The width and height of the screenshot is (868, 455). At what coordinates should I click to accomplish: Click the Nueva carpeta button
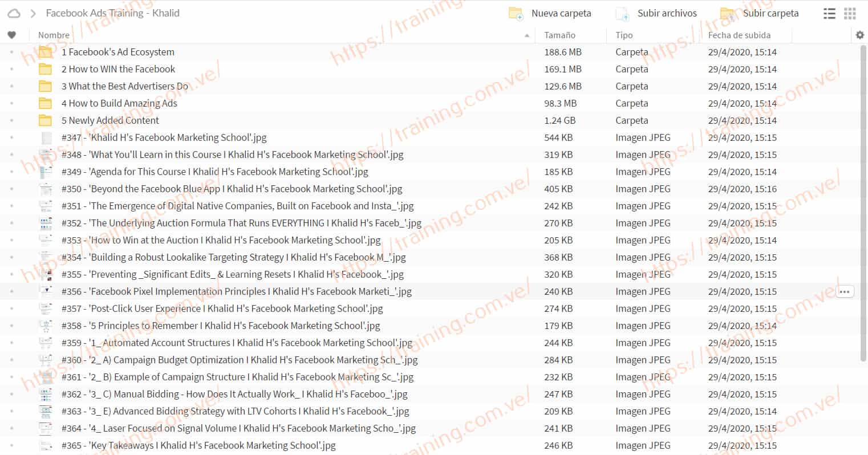(x=550, y=13)
